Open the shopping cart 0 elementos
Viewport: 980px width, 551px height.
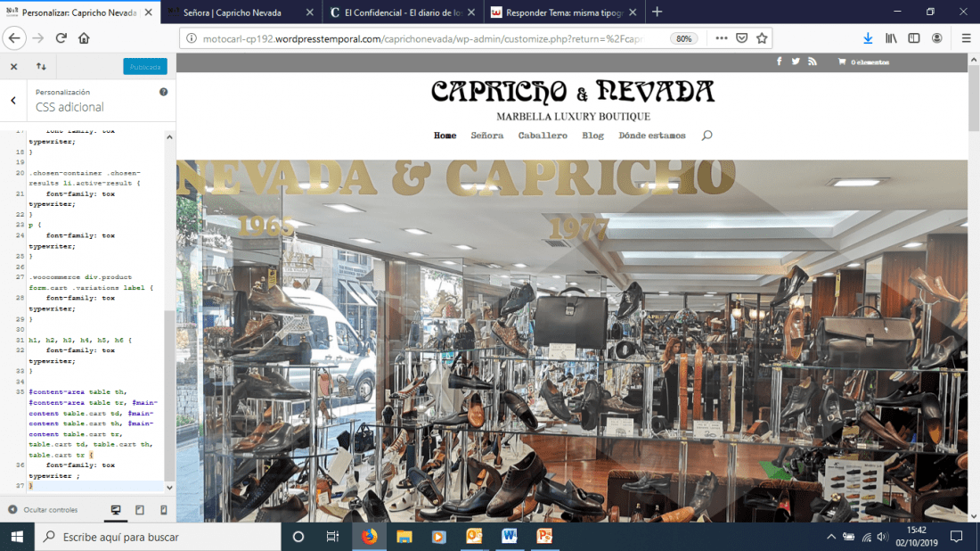(x=864, y=62)
